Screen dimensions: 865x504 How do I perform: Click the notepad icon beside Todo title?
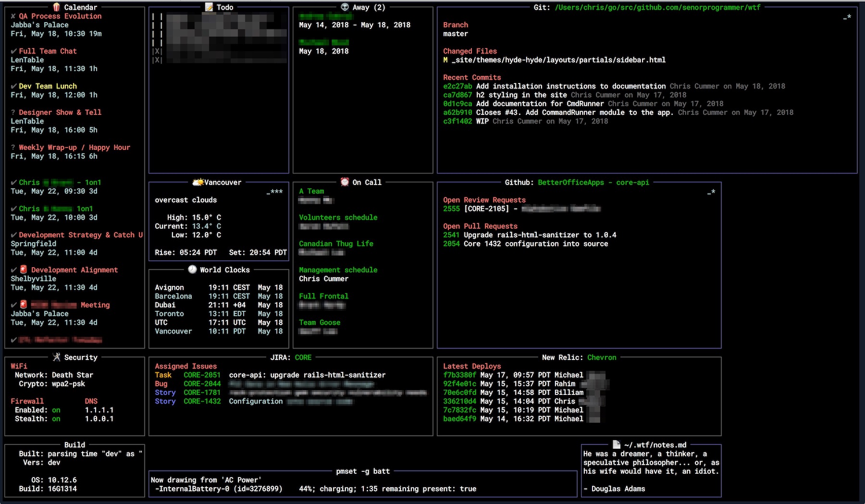209,7
